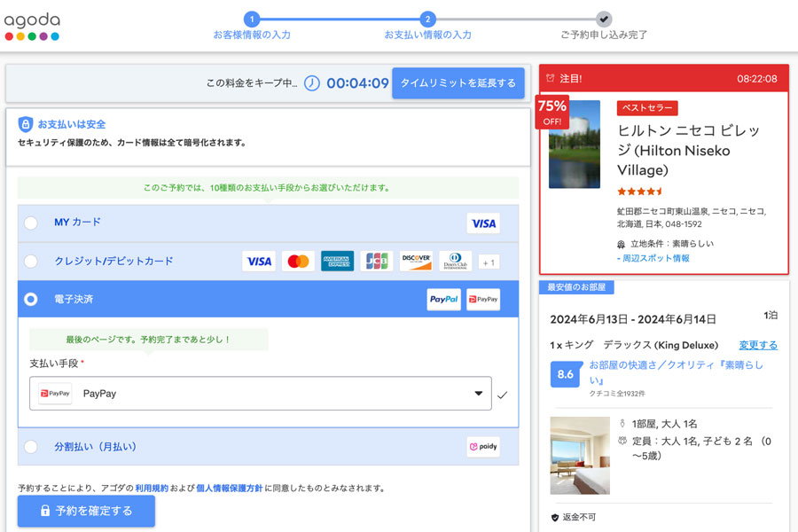Click the capacity icon next to 定員
This screenshot has width=798, height=532.
pyautogui.click(x=622, y=441)
